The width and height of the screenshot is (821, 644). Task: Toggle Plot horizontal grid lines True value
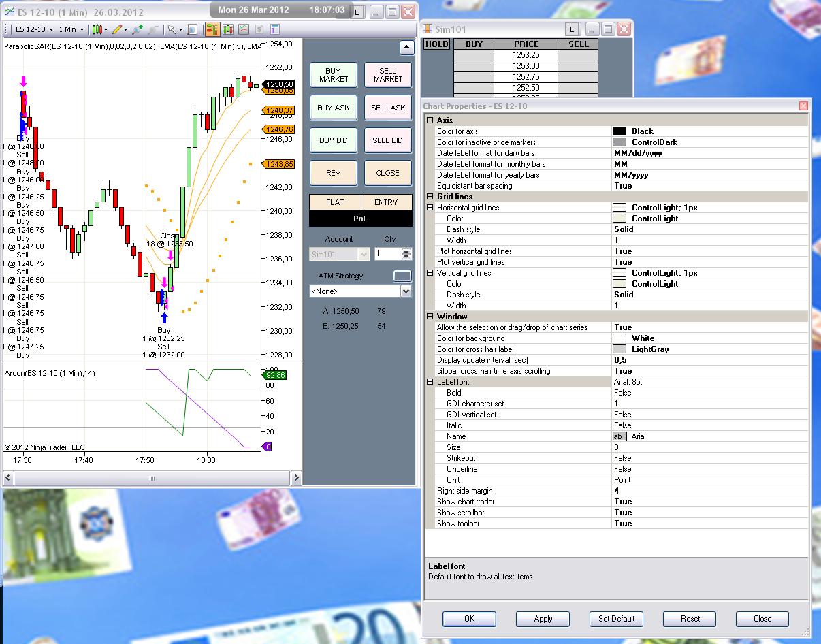710,251
